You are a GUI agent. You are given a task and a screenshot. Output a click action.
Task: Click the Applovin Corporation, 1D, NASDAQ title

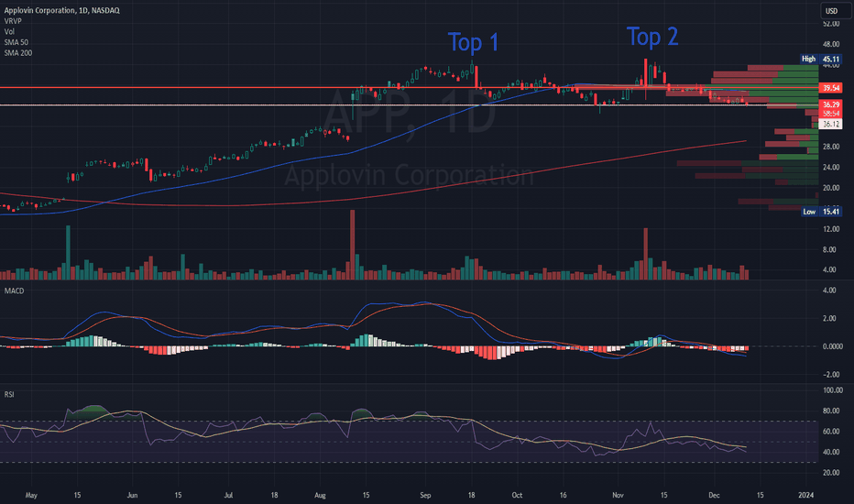62,10
